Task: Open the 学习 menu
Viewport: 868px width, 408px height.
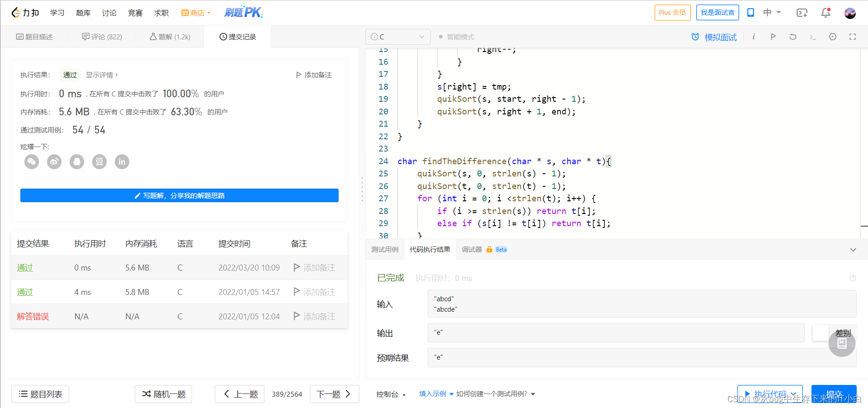Action: (x=57, y=13)
